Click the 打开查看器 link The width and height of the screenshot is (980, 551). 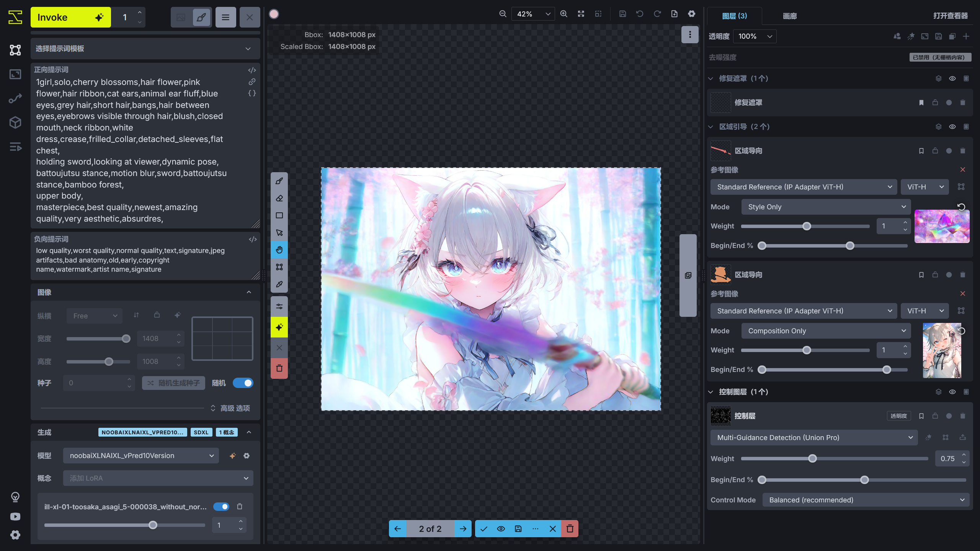pyautogui.click(x=951, y=16)
